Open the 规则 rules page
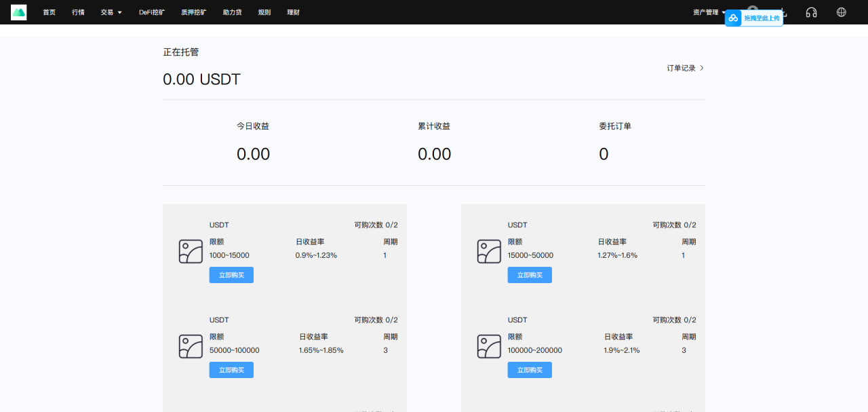Image resolution: width=868 pixels, height=412 pixels. point(264,12)
